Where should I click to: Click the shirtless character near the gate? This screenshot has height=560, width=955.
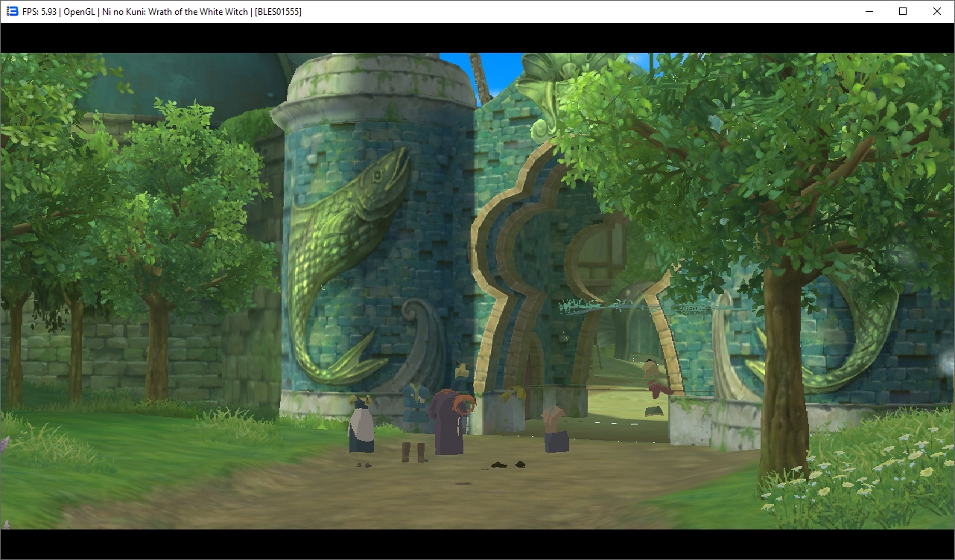[556, 430]
